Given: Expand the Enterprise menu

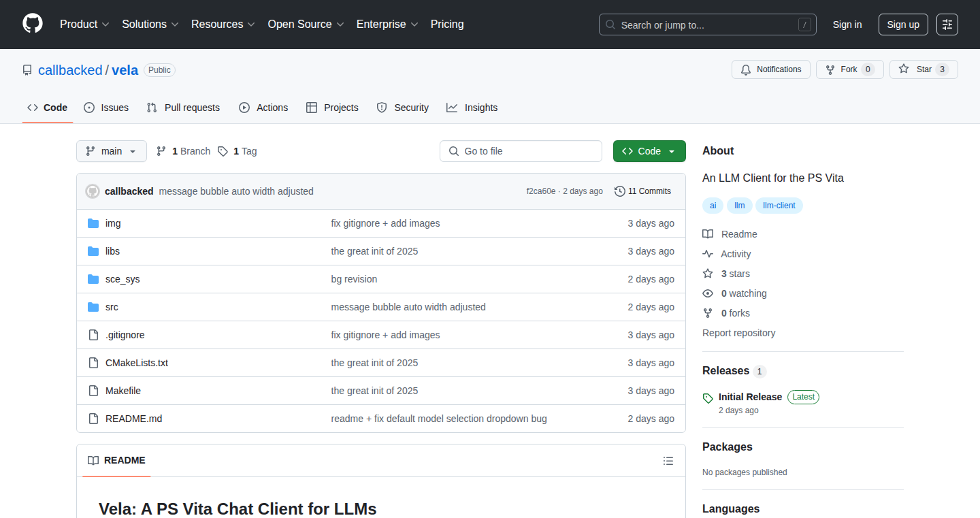Looking at the screenshot, I should click(387, 25).
